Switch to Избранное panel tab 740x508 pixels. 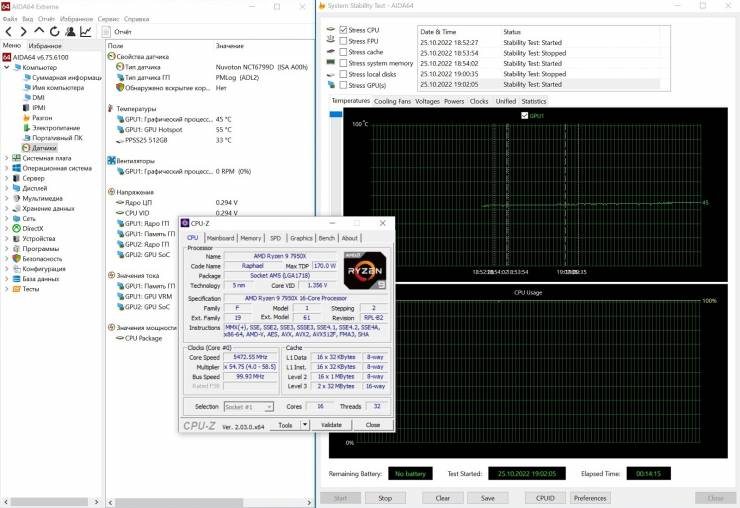tap(45, 46)
